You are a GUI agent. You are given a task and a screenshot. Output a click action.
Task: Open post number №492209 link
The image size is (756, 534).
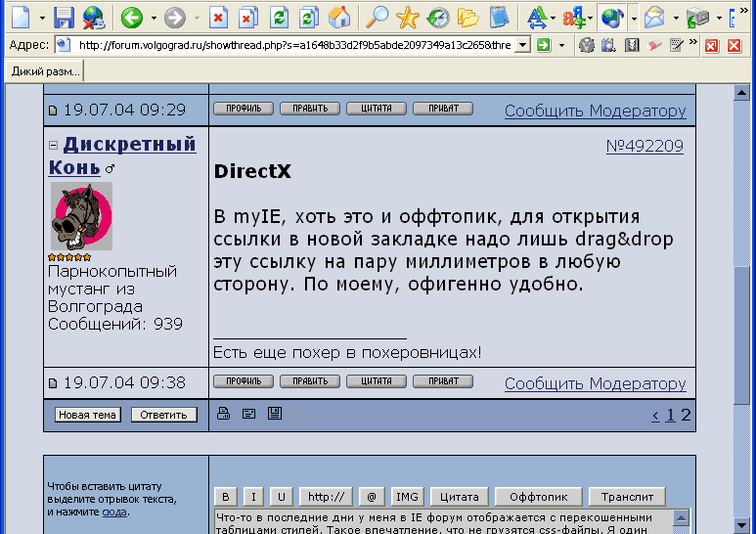click(644, 146)
